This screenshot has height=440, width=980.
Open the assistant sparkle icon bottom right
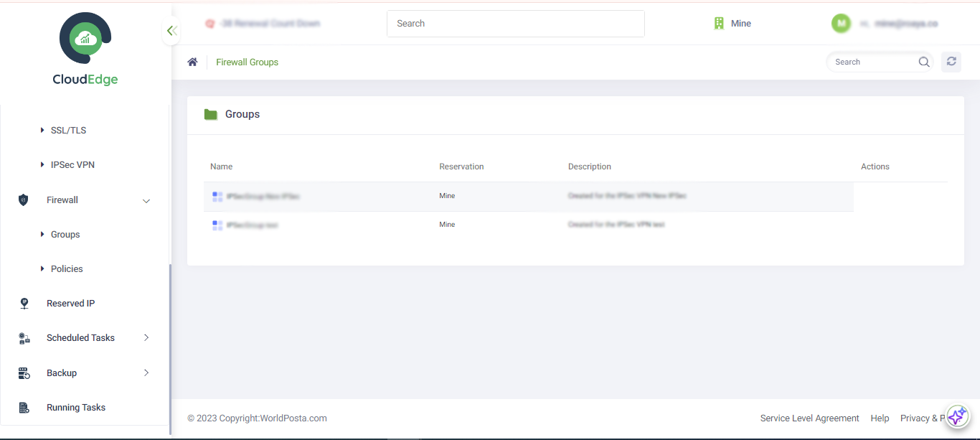(x=957, y=416)
